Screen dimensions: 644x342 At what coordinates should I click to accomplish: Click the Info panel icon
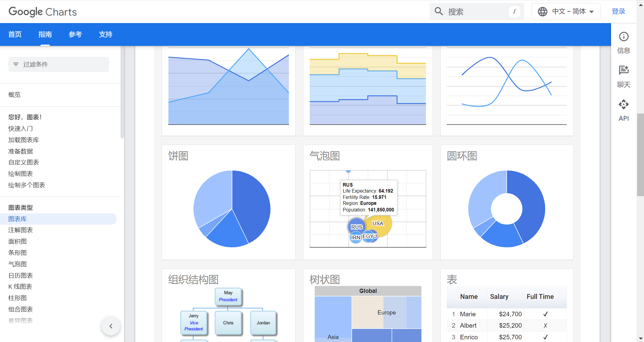[624, 37]
